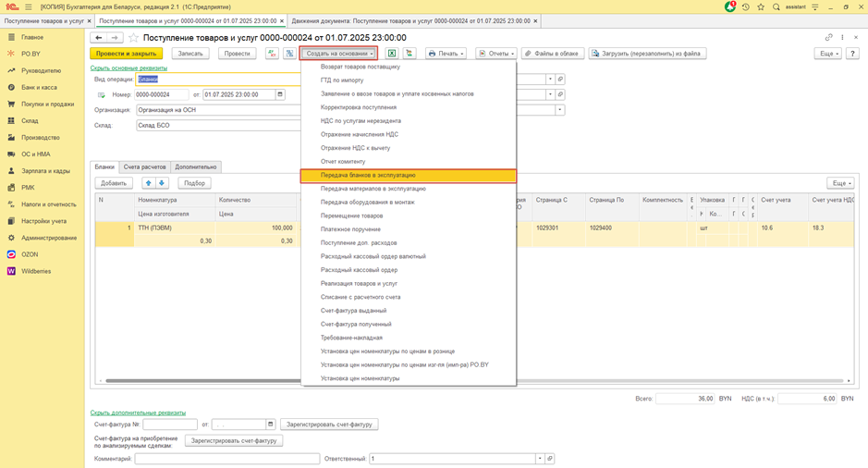The width and height of the screenshot is (868, 468).
Task: Expand title bar service lines menu
Action: [x=815, y=7]
